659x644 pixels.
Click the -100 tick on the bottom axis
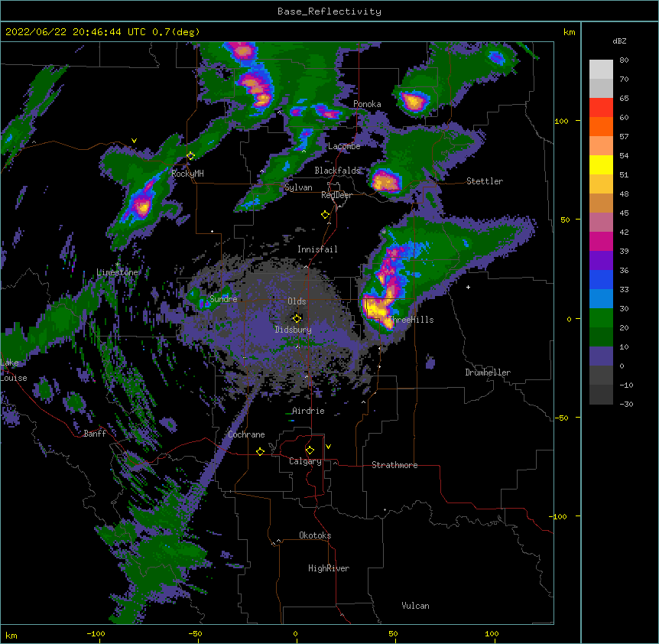click(96, 633)
